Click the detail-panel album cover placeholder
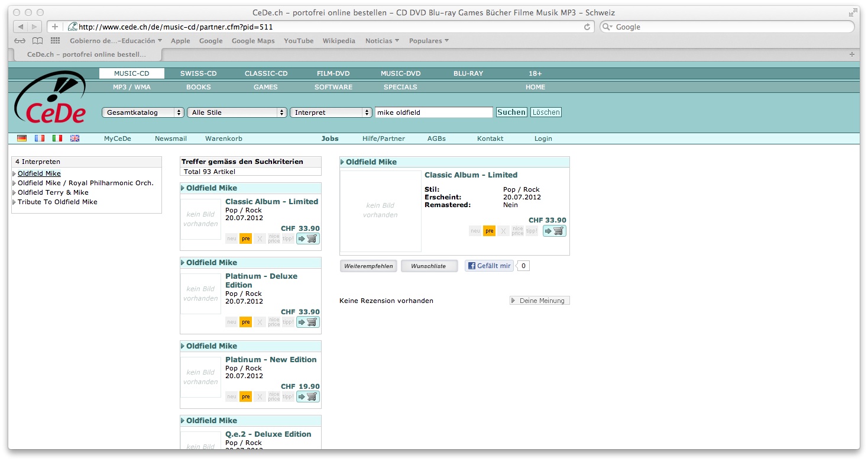Image resolution: width=868 pixels, height=461 pixels. [381, 211]
